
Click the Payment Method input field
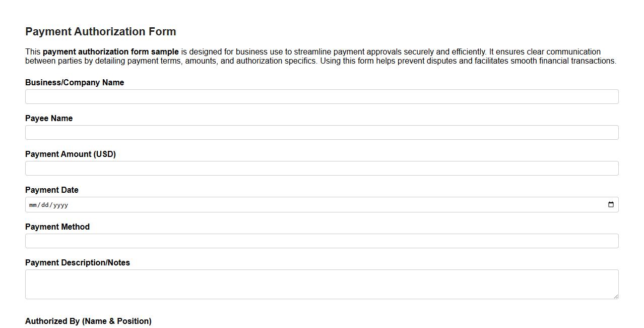coord(322,240)
